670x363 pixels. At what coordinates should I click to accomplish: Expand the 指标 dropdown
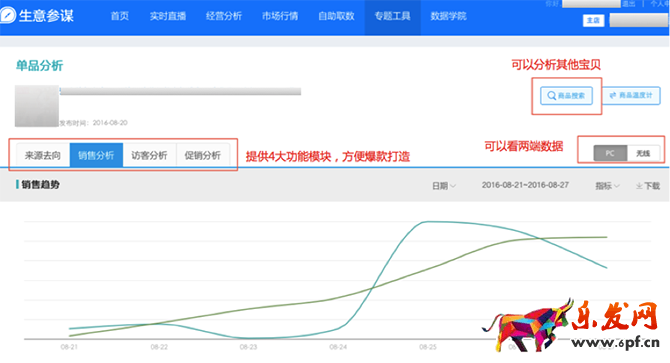tap(607, 186)
